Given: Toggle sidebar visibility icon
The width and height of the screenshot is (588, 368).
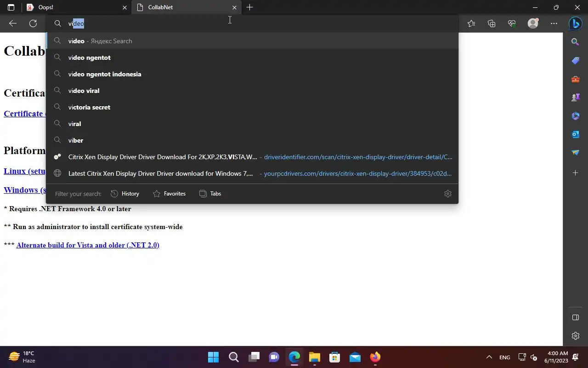Looking at the screenshot, I should (x=575, y=317).
